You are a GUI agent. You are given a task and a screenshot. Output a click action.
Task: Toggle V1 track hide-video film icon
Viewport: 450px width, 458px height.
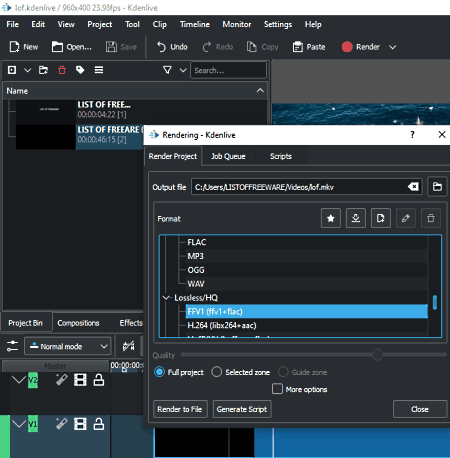click(80, 424)
